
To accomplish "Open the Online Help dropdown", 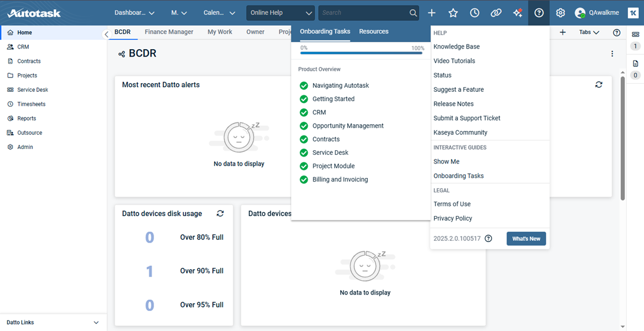I will (281, 13).
